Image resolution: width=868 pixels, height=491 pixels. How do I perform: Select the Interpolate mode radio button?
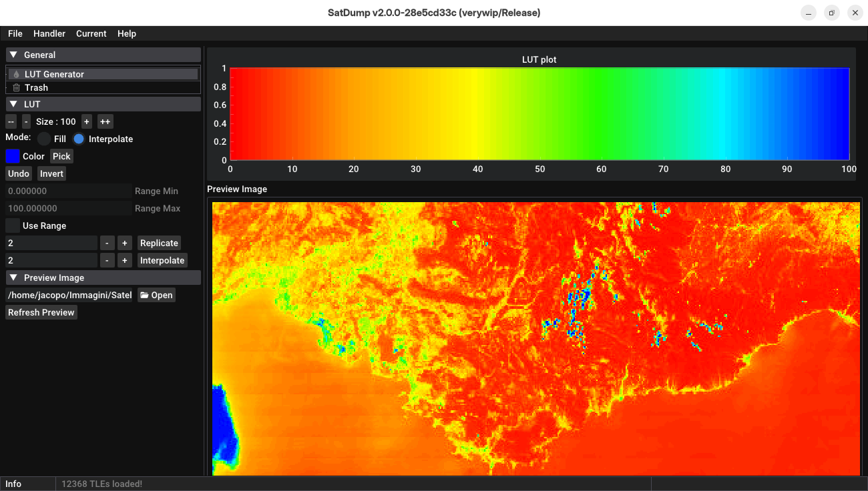[x=79, y=139]
